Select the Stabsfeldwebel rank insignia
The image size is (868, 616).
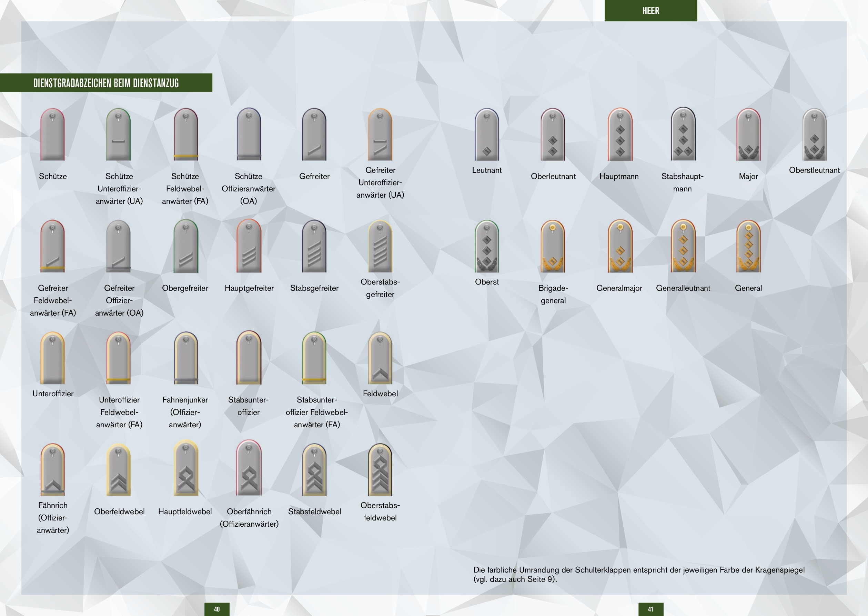point(314,470)
